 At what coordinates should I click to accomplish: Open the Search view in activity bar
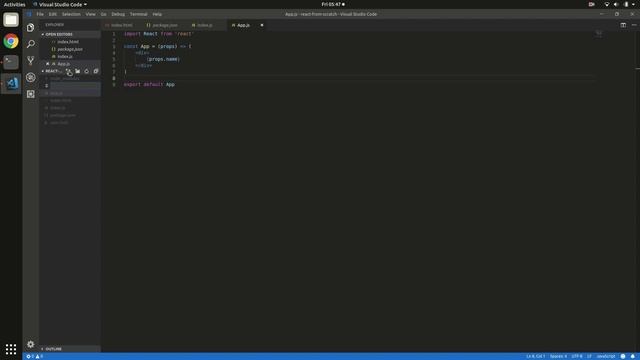[31, 44]
